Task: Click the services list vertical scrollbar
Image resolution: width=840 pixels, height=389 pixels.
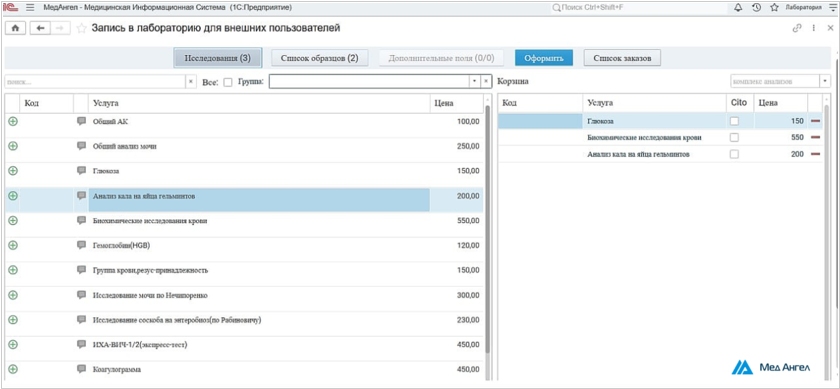Action: [487, 228]
